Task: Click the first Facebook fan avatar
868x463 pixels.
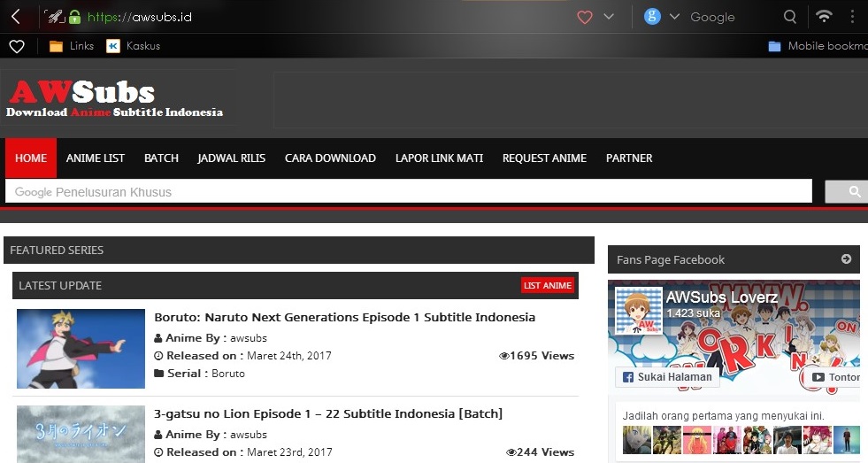Action: [x=636, y=440]
